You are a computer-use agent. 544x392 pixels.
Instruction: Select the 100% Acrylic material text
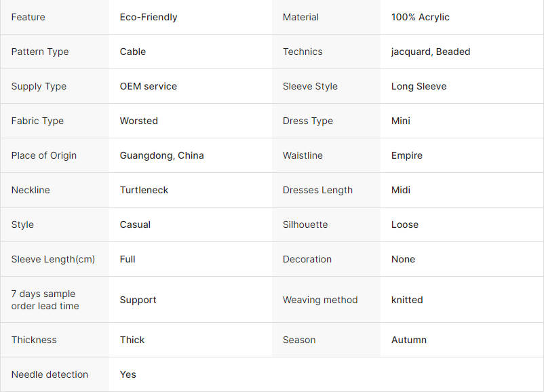[x=420, y=18]
